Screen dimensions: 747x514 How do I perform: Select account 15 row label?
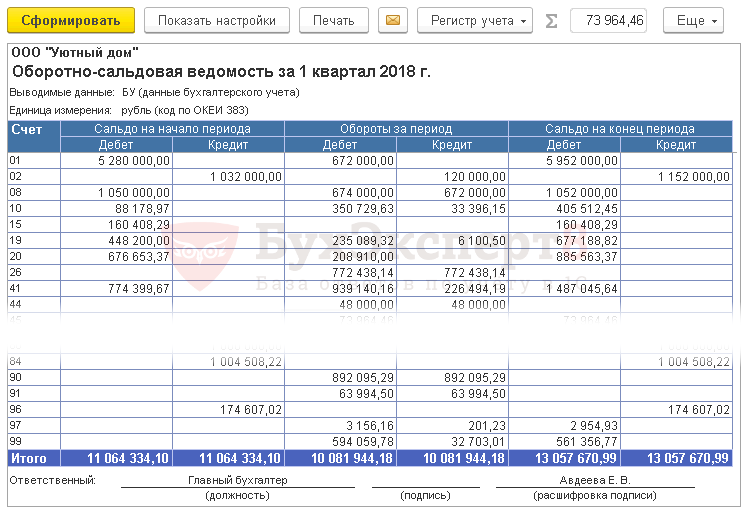tap(34, 224)
